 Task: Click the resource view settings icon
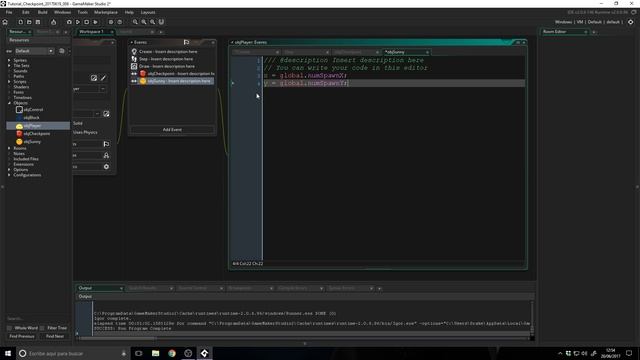[62, 51]
